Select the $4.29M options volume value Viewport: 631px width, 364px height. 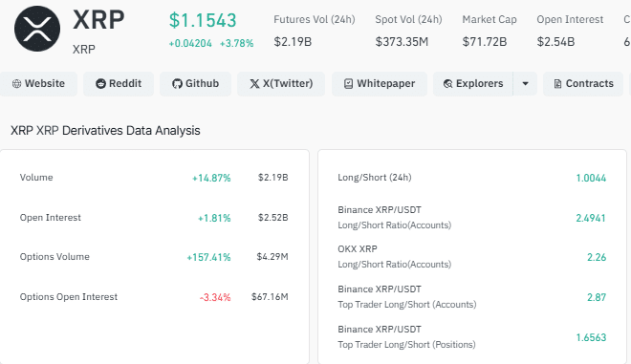click(272, 257)
